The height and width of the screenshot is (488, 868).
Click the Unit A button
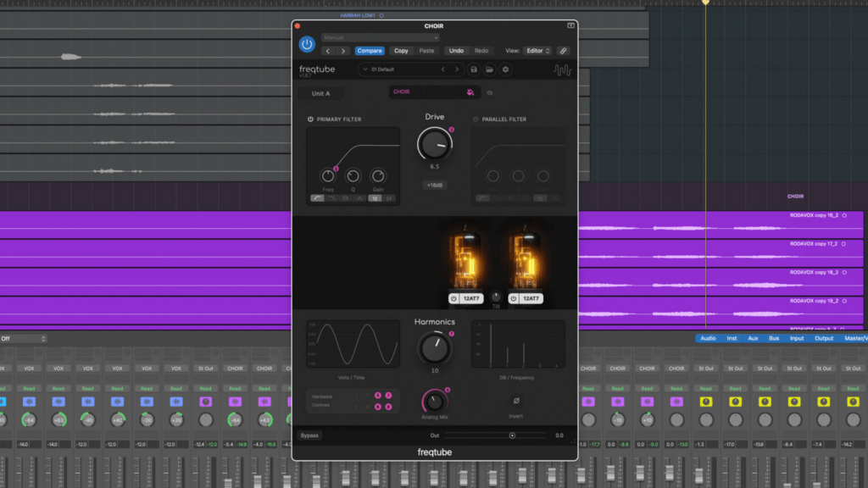point(320,93)
